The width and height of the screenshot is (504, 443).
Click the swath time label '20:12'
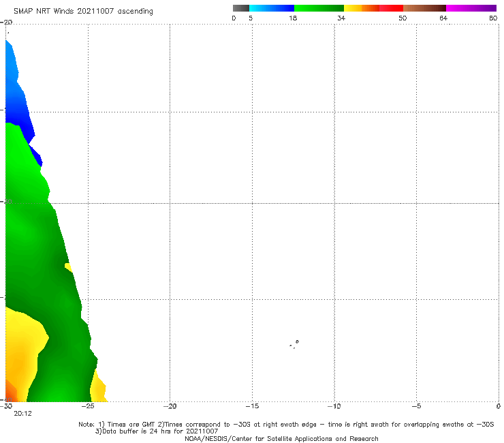pyautogui.click(x=23, y=414)
